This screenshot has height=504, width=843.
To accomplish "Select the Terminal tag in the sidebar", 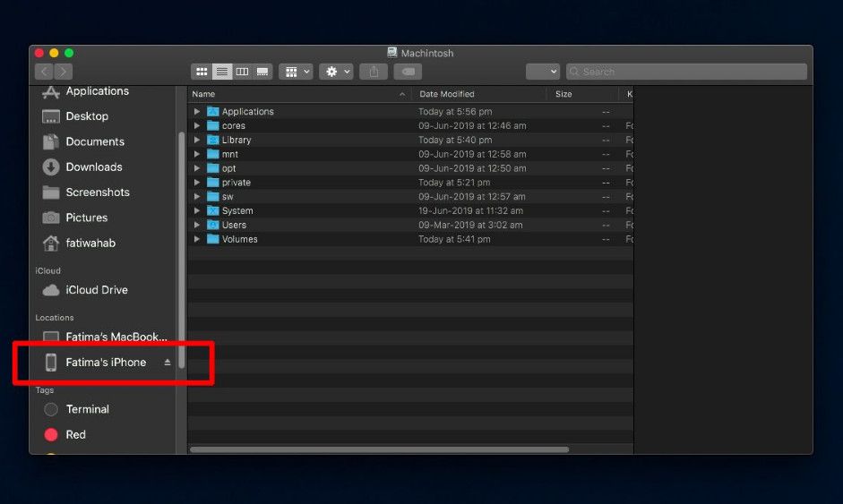I will [x=87, y=409].
